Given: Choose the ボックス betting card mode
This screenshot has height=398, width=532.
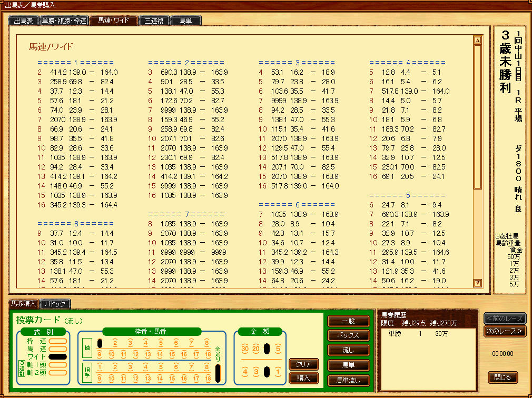Looking at the screenshot, I should (348, 335).
